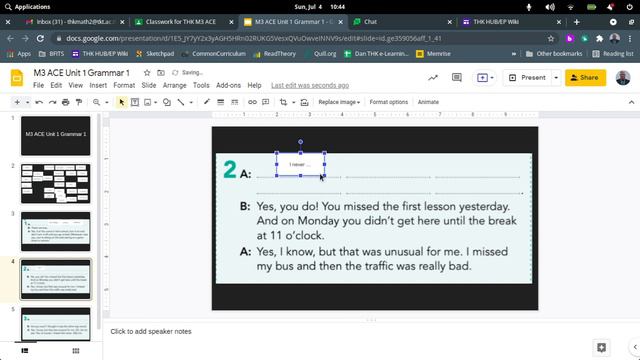Select the crop image tool
This screenshot has width=640, height=360.
pos(283,102)
